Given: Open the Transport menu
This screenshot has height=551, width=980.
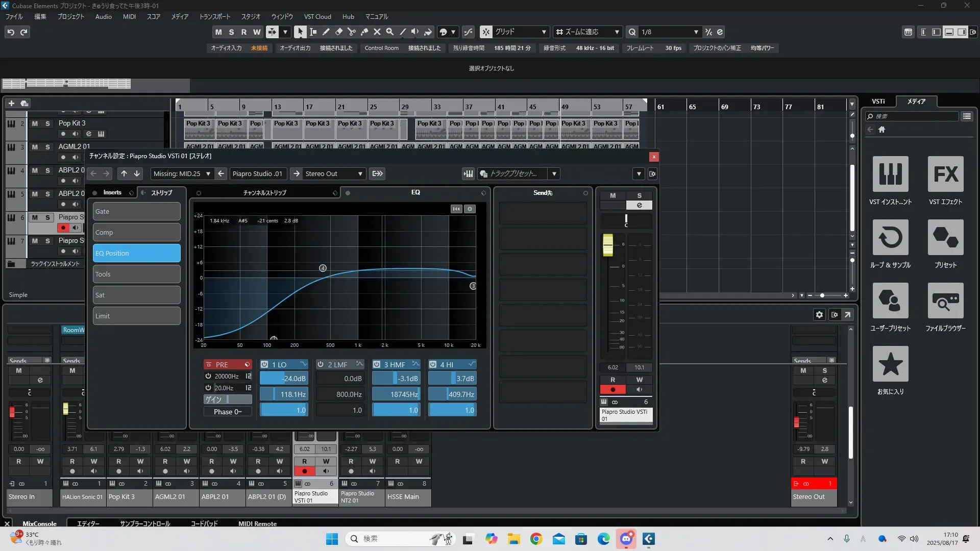Looking at the screenshot, I should tap(214, 16).
